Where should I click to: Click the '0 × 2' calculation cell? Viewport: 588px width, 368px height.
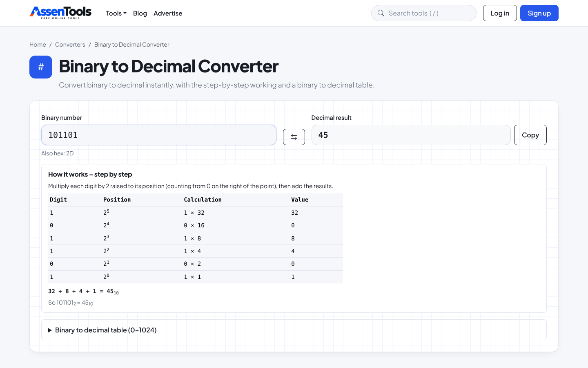click(x=192, y=264)
